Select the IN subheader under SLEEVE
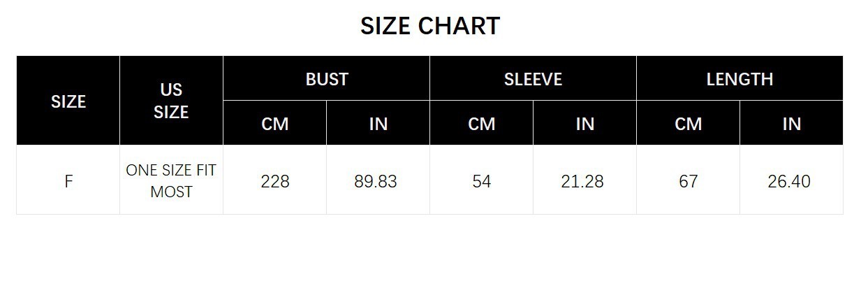This screenshot has width=868, height=293. 584,123
